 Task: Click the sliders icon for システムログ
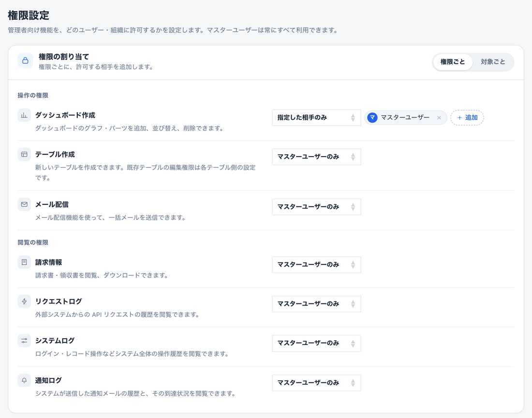coord(24,341)
